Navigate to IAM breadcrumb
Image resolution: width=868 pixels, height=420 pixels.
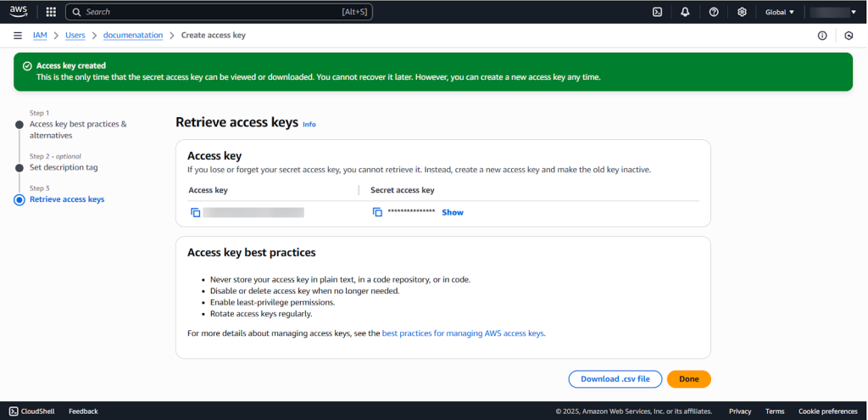(x=39, y=36)
